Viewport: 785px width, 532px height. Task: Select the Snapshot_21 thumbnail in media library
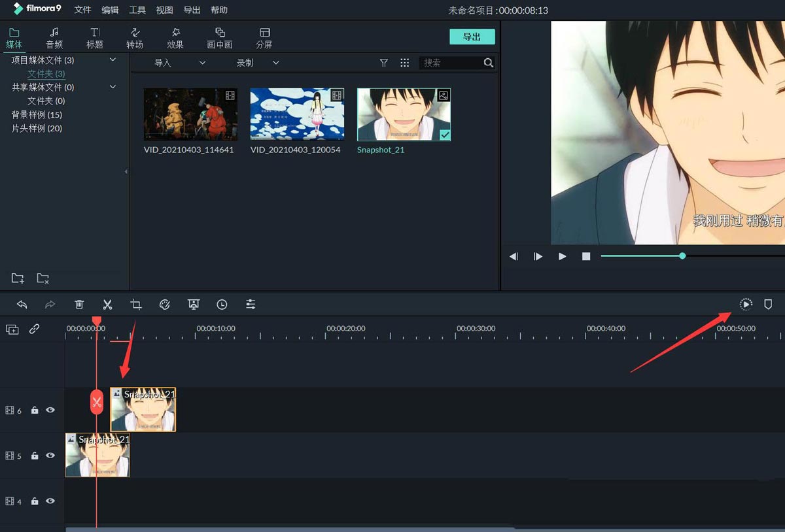pyautogui.click(x=404, y=114)
